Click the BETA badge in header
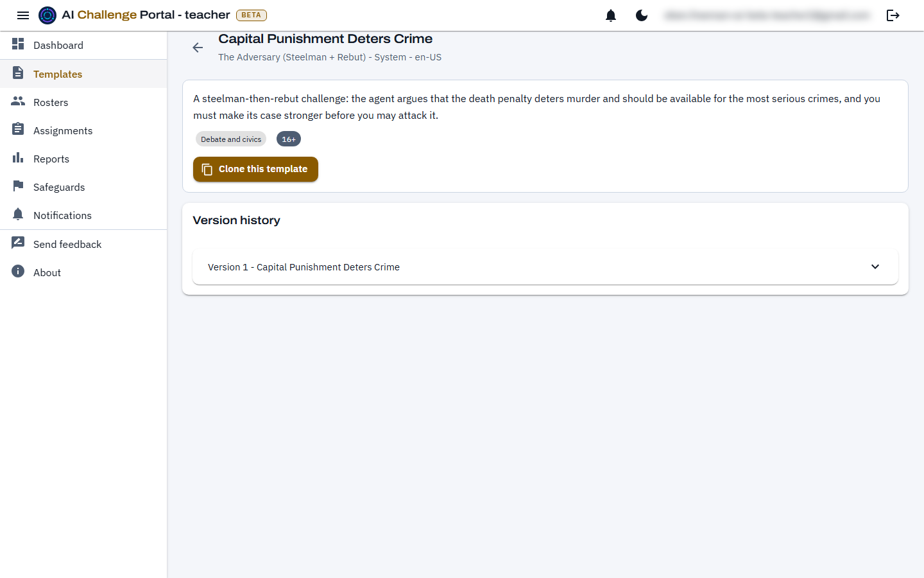Screen dimensions: 924x578 pos(252,15)
